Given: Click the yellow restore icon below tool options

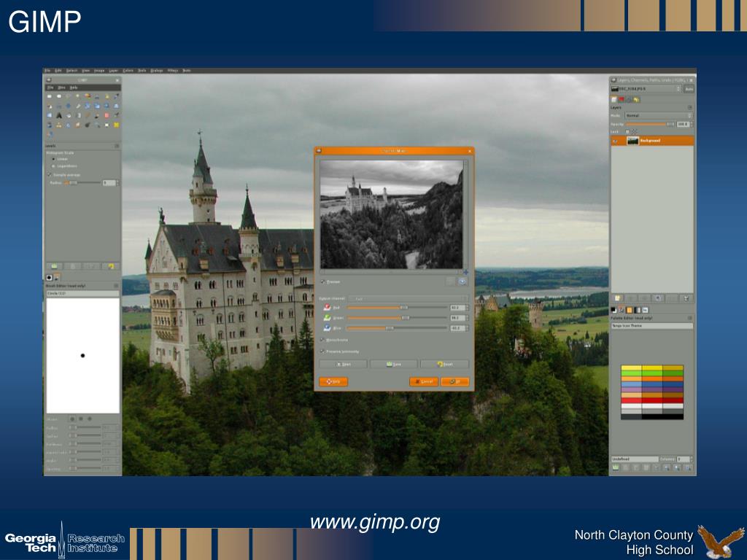Looking at the screenshot, I should 111,266.
